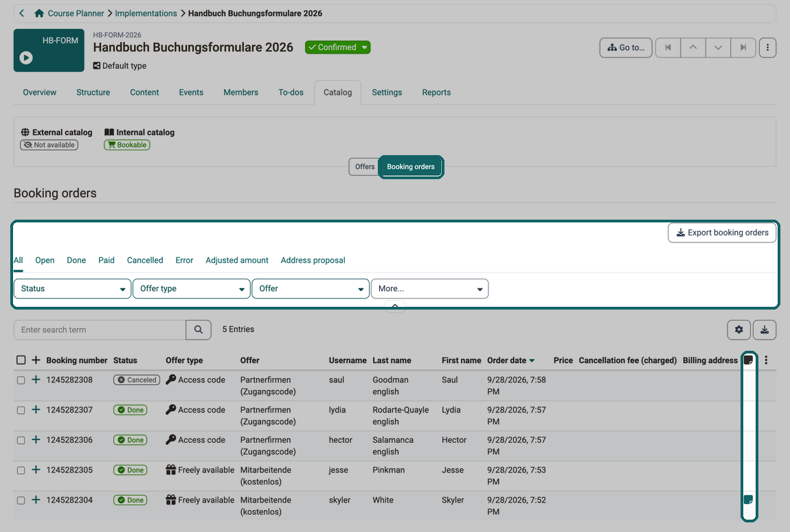Viewport: 790px width, 532px height.
Task: Open the home icon in breadcrumb
Action: pos(38,13)
